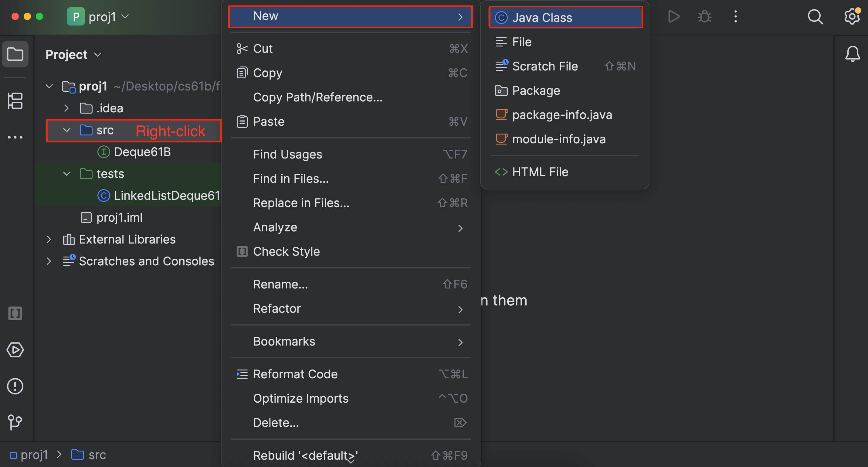The width and height of the screenshot is (868, 467).
Task: Open the Services run tool icon
Action: [x=15, y=350]
